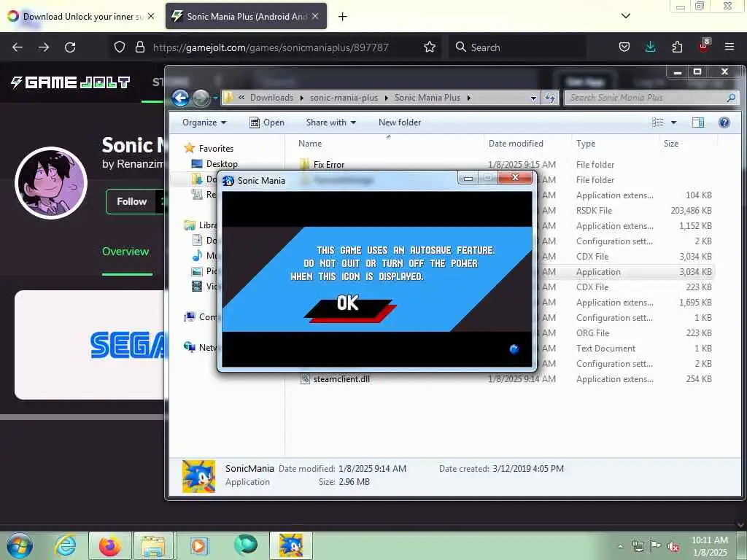
Task: Create a New folder
Action: click(400, 122)
